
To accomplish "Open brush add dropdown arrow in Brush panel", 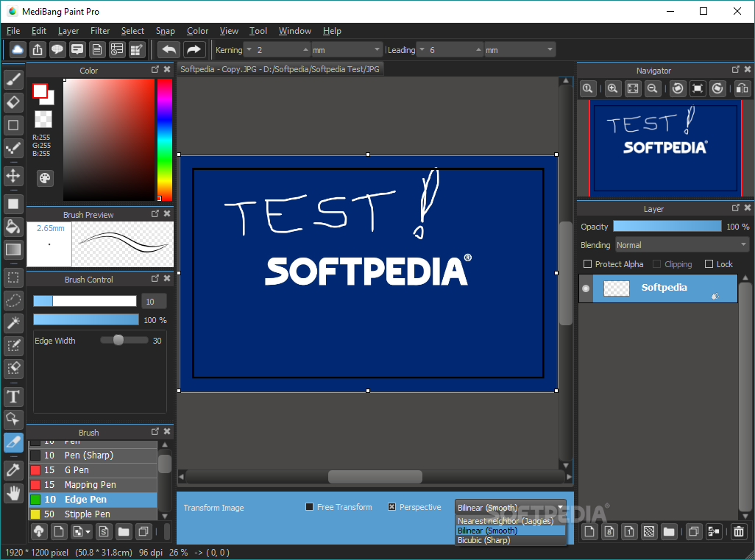I will [88, 532].
